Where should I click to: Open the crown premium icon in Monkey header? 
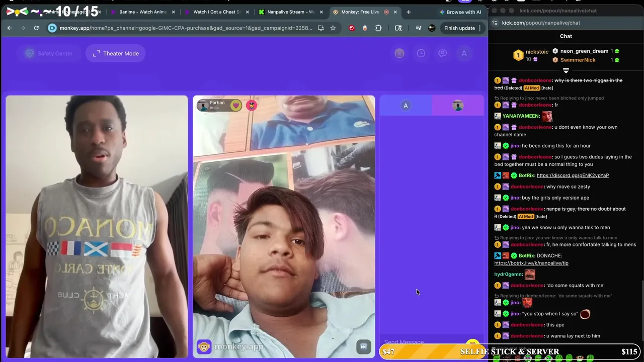399,53
